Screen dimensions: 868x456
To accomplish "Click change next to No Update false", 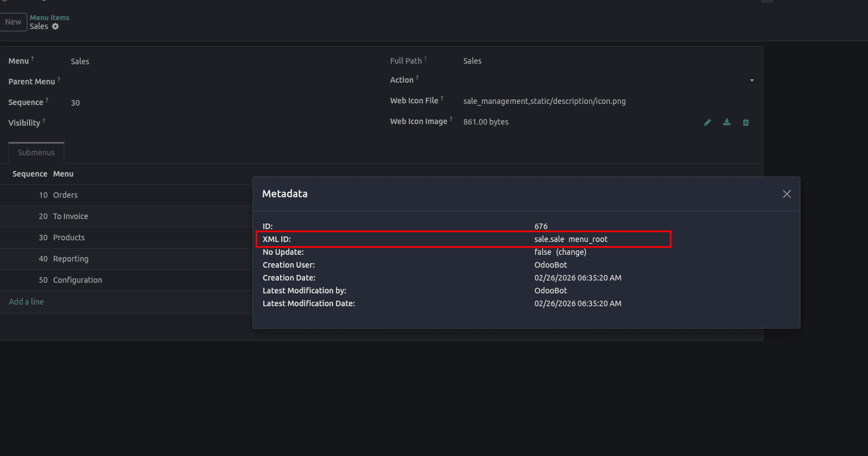I will tap(571, 251).
